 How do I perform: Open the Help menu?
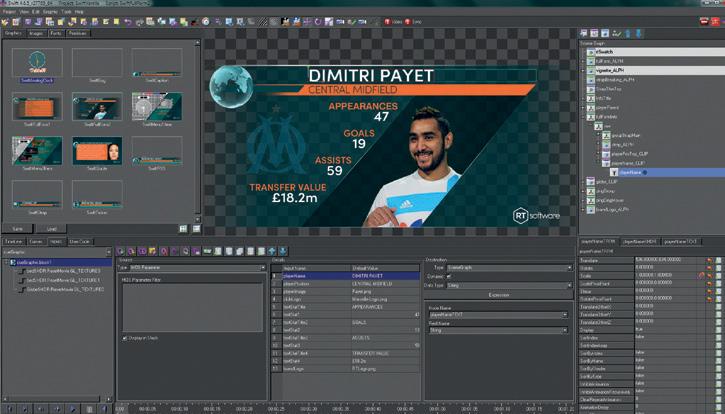(79, 12)
